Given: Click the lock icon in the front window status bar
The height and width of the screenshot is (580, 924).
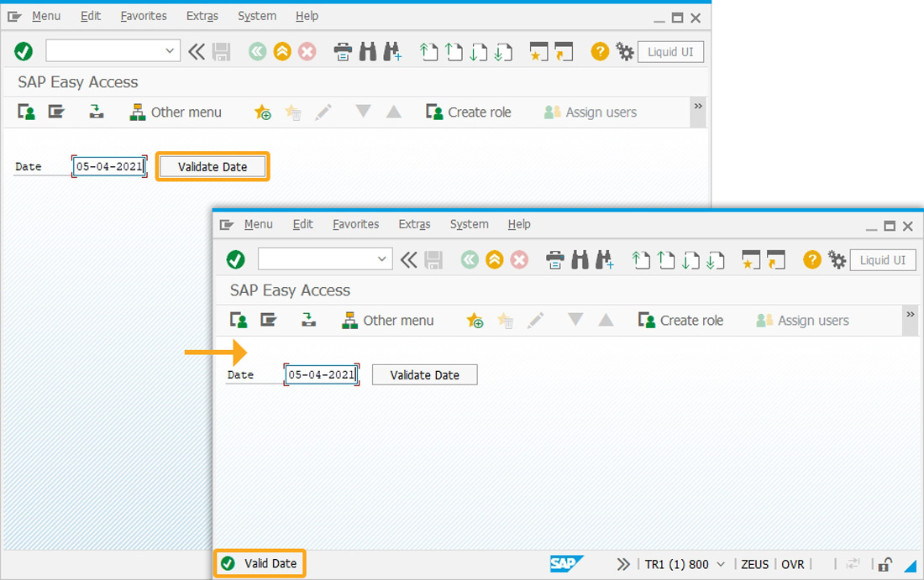Looking at the screenshot, I should [885, 565].
